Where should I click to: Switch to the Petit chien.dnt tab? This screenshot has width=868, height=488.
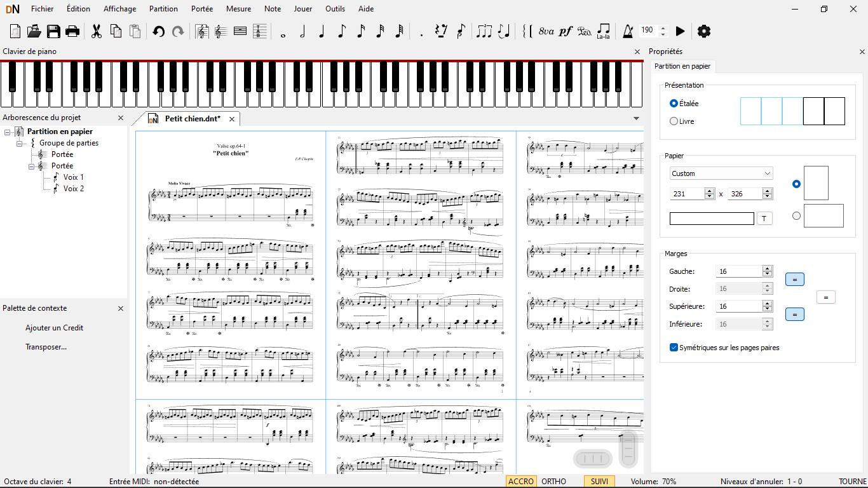(193, 119)
